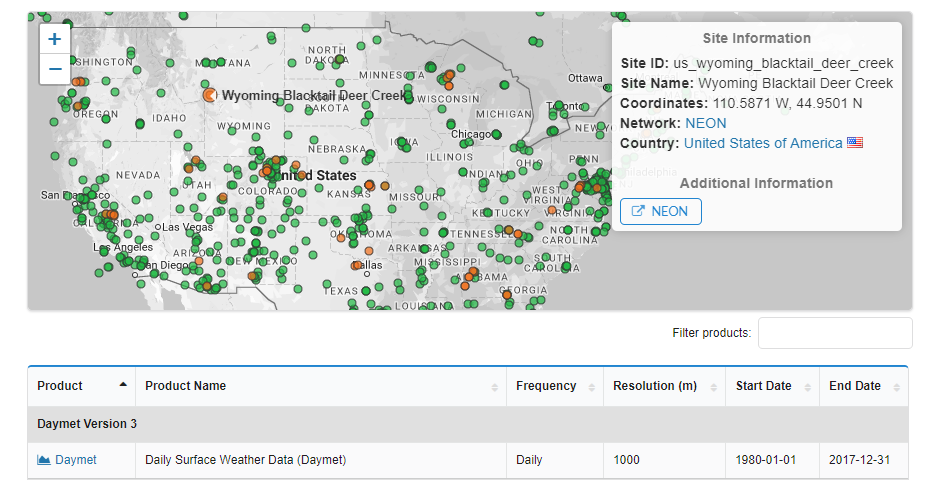Click the Daily Surface Weather Data (Daymet) cell

point(321,460)
